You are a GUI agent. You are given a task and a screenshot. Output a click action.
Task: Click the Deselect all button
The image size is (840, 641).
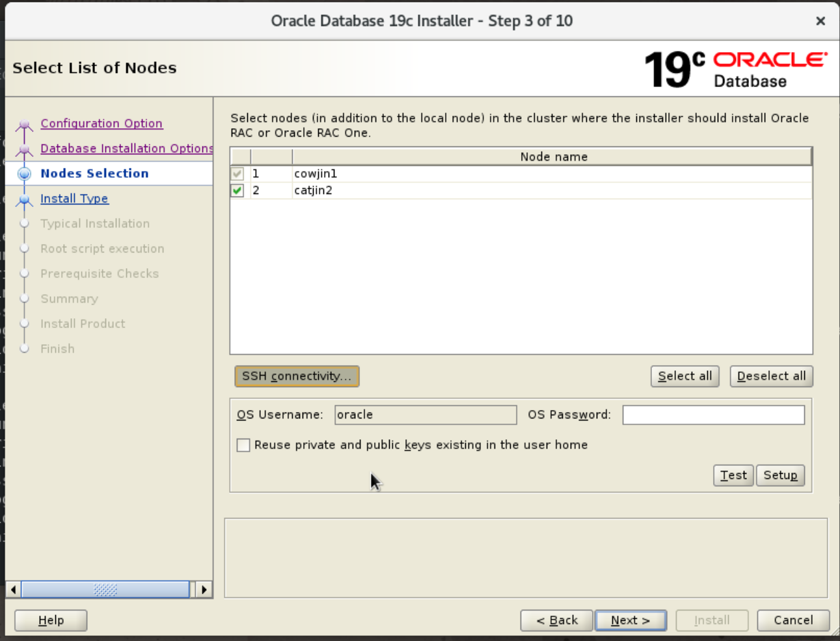(x=772, y=376)
